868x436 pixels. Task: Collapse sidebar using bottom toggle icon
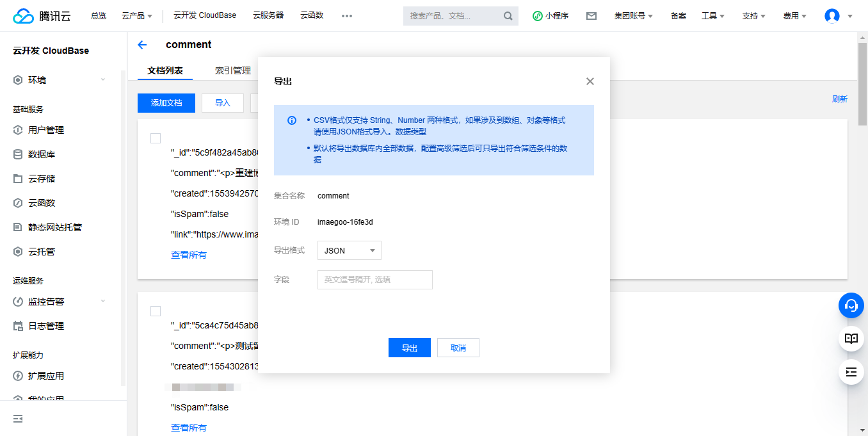pos(18,419)
